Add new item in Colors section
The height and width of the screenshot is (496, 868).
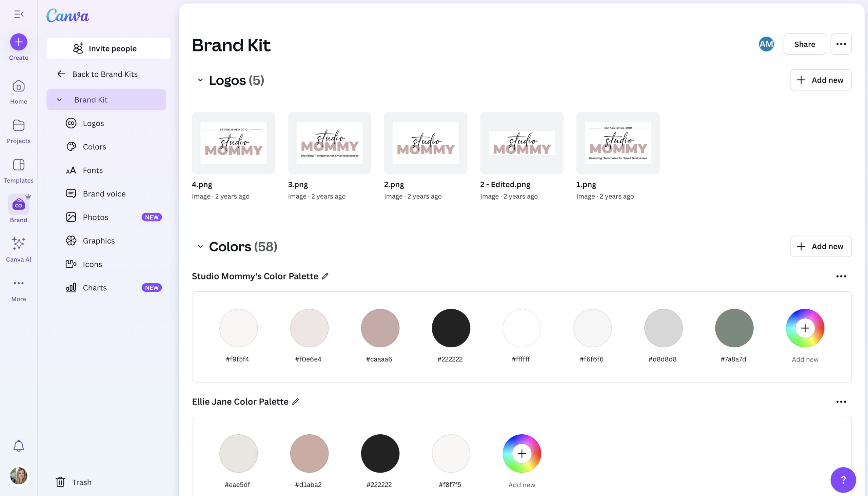(821, 246)
